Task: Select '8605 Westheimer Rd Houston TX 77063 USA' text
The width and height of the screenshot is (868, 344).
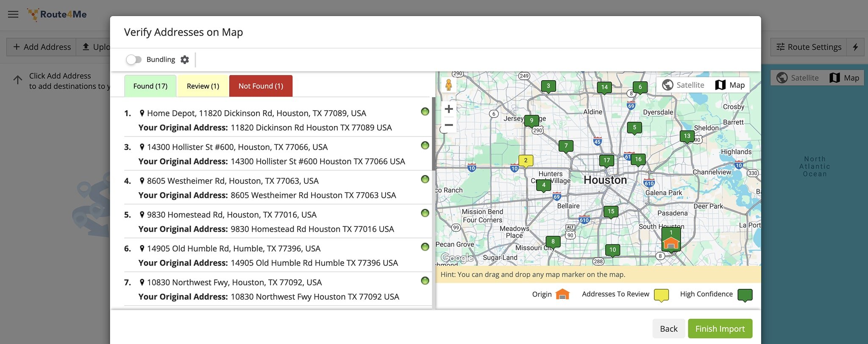Action: pyautogui.click(x=313, y=196)
